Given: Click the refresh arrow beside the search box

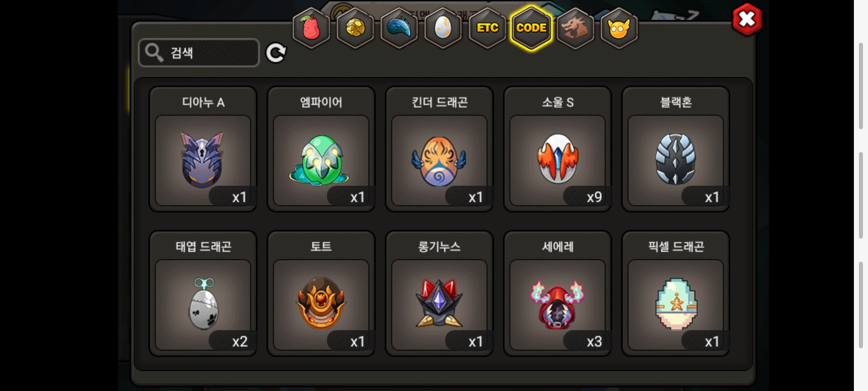Looking at the screenshot, I should point(276,53).
